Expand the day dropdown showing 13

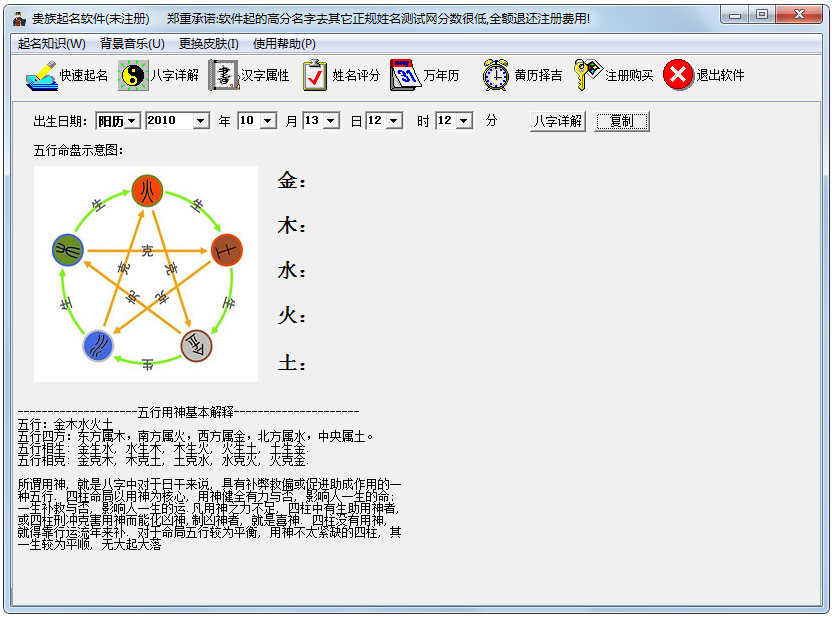(x=332, y=121)
